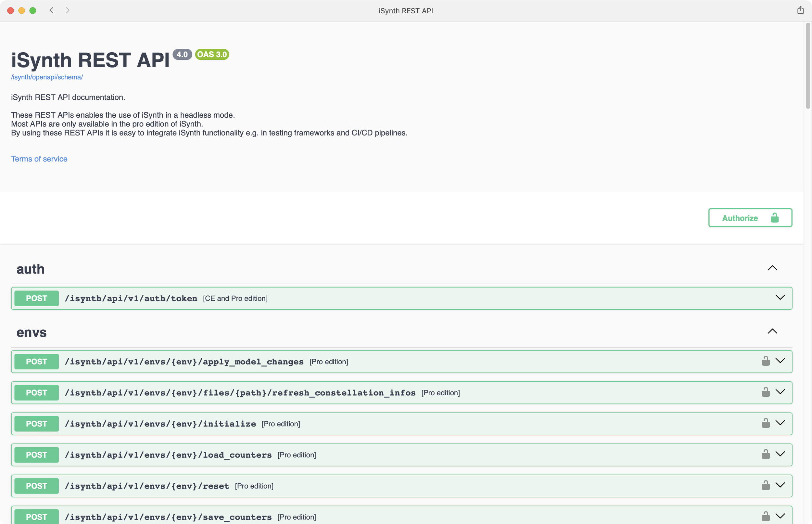
Task: Collapse the auth section
Action: pos(772,268)
